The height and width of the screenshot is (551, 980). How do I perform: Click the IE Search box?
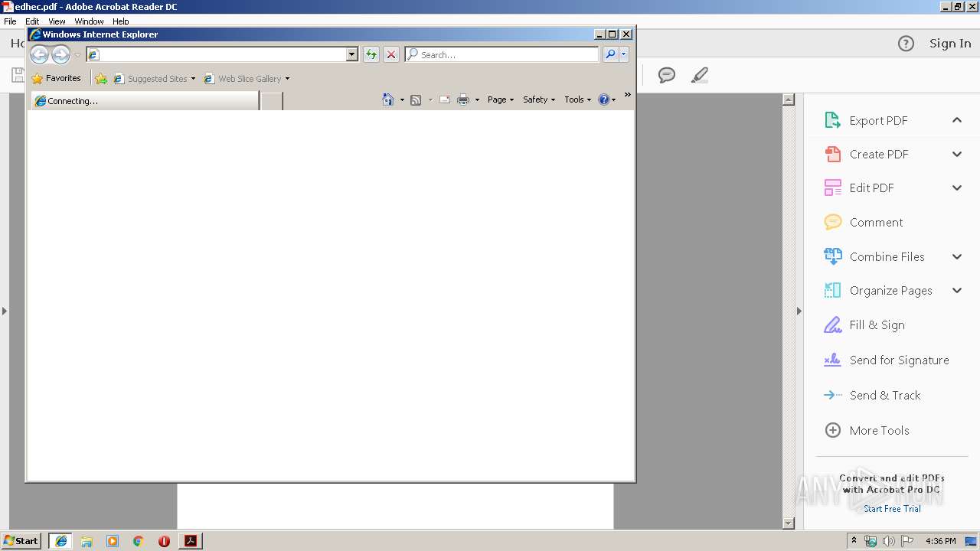pos(501,54)
